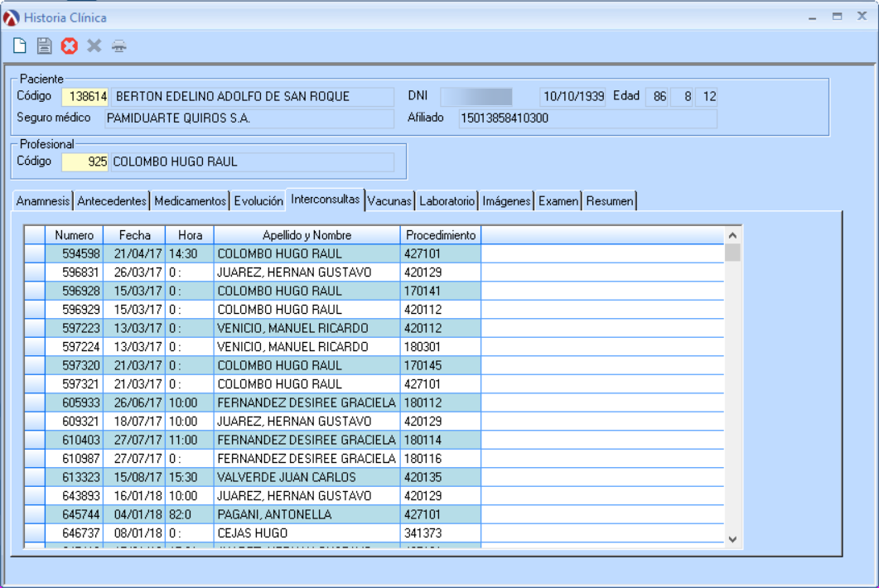
Task: Click the patient name field BERTON EDELINO
Action: pyautogui.click(x=252, y=97)
